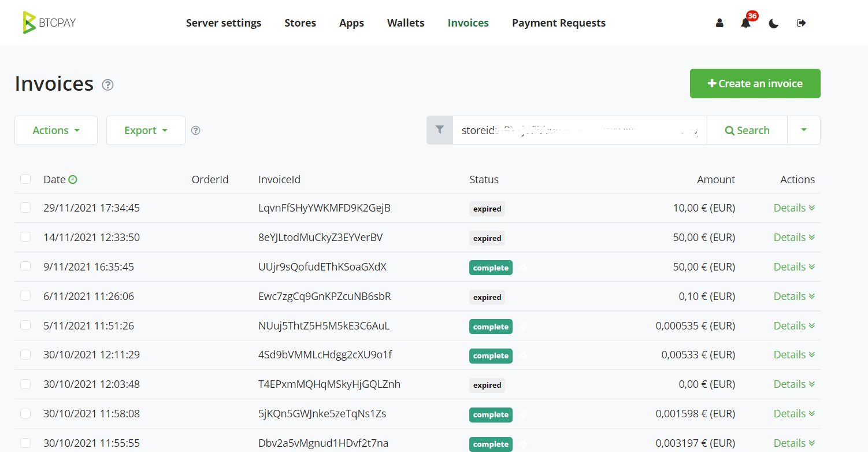Image resolution: width=868 pixels, height=452 pixels.
Task: Click invoice ID Ewc7zgCq9GnKPZcuNB6sbR
Action: coord(325,296)
